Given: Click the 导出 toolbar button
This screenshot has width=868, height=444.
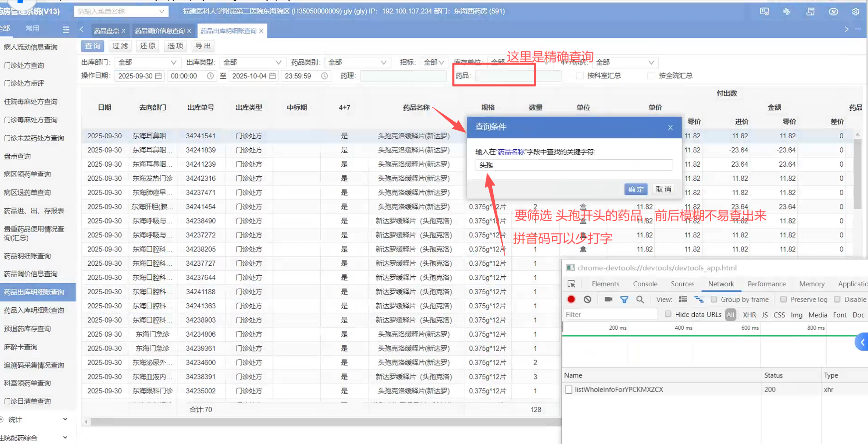Looking at the screenshot, I should [x=203, y=46].
